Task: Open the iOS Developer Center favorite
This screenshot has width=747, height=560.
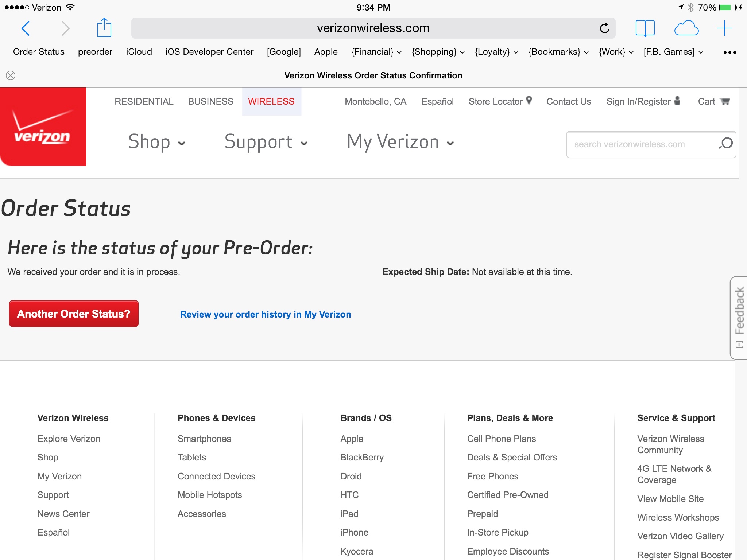Action: (x=209, y=52)
